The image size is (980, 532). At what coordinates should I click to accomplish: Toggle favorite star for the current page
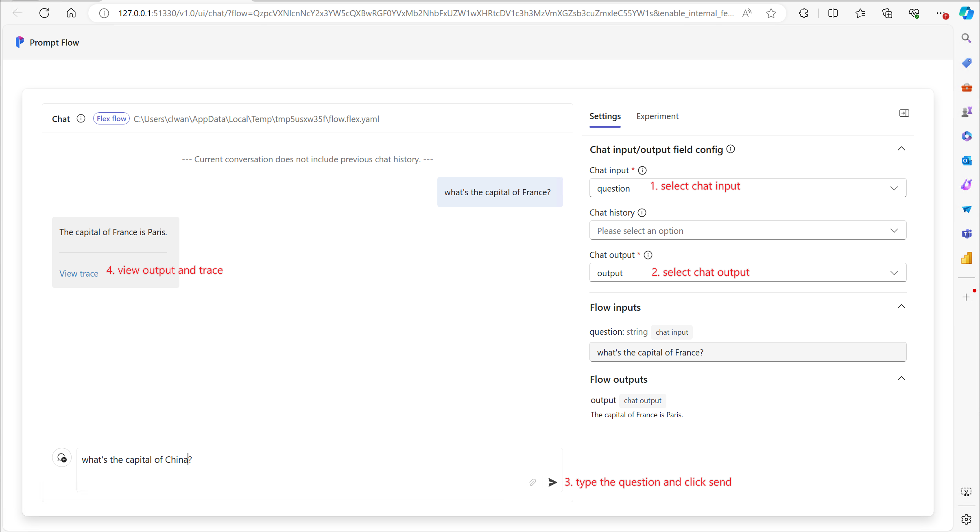click(771, 13)
